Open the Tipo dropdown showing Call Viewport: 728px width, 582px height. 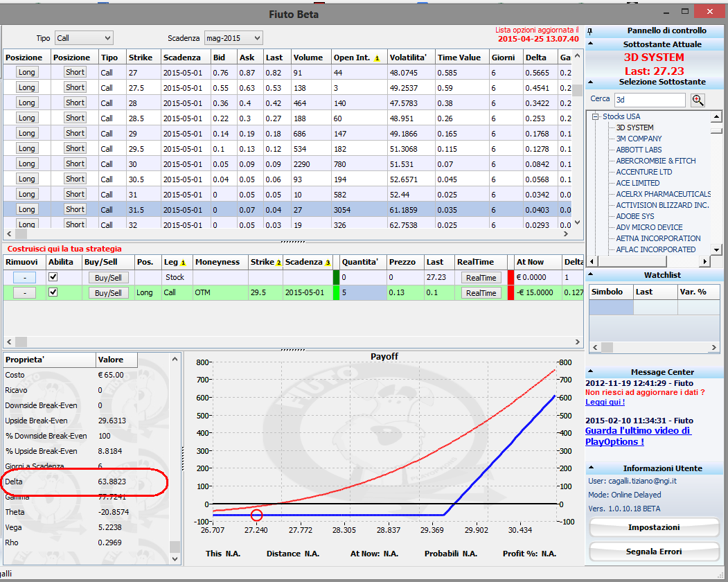[x=84, y=38]
